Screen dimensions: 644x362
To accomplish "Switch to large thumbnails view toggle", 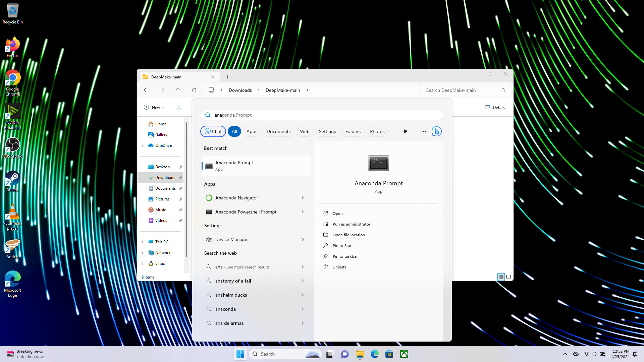I will (508, 277).
